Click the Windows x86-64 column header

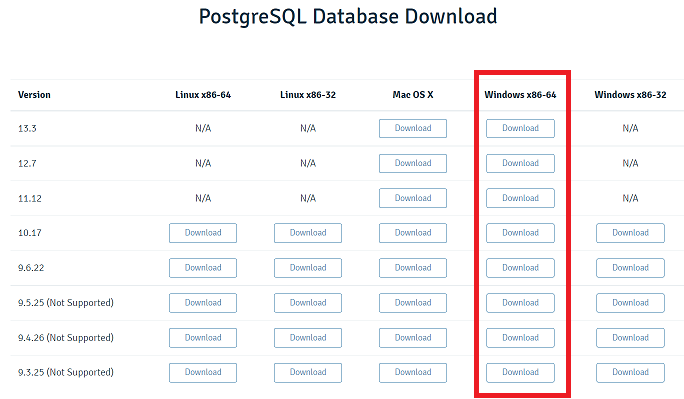pyautogui.click(x=520, y=95)
